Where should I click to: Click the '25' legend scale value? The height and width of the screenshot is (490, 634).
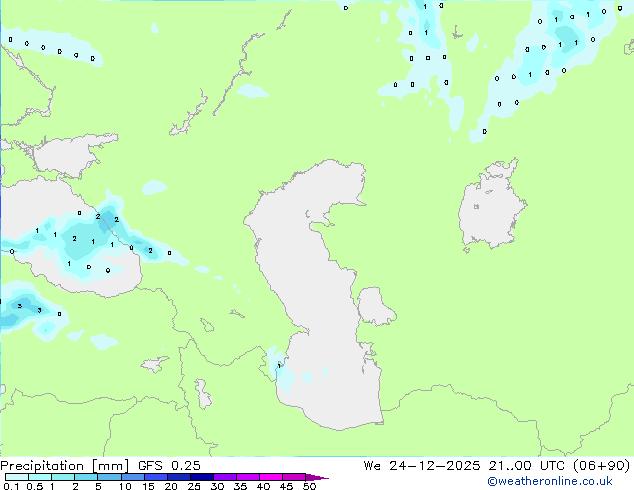coord(194,486)
